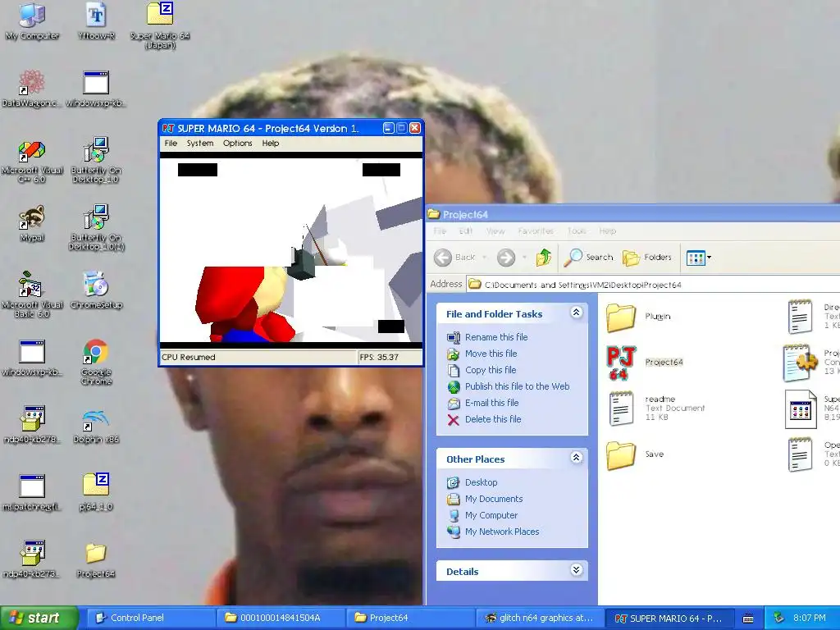Open File menu in Project64 emulator

(171, 144)
